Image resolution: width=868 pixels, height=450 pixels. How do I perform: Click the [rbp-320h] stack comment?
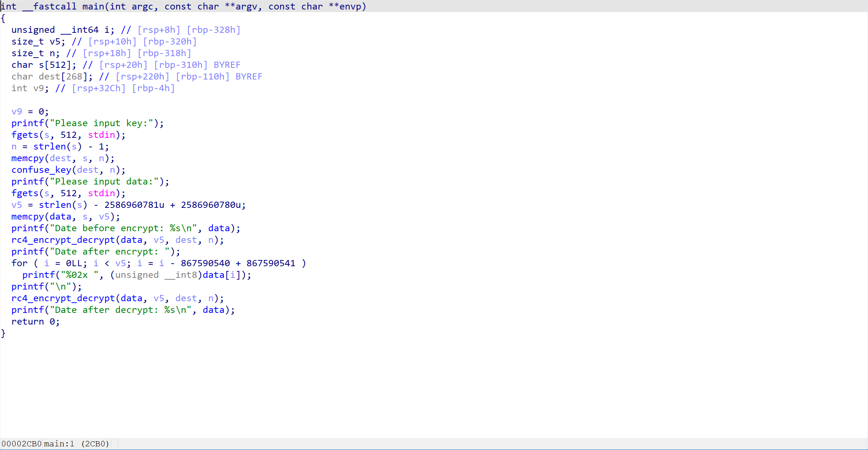point(170,42)
